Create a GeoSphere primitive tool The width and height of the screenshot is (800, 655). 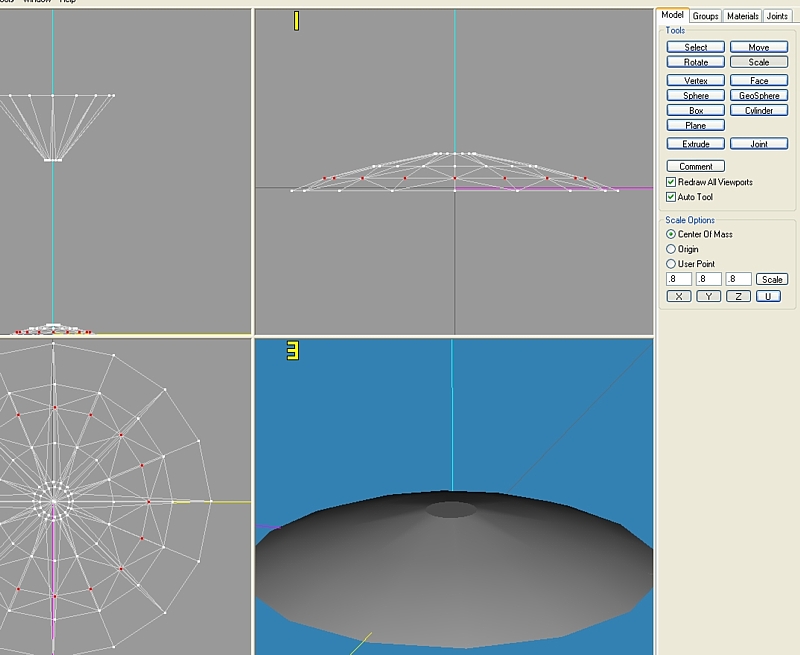pos(759,96)
